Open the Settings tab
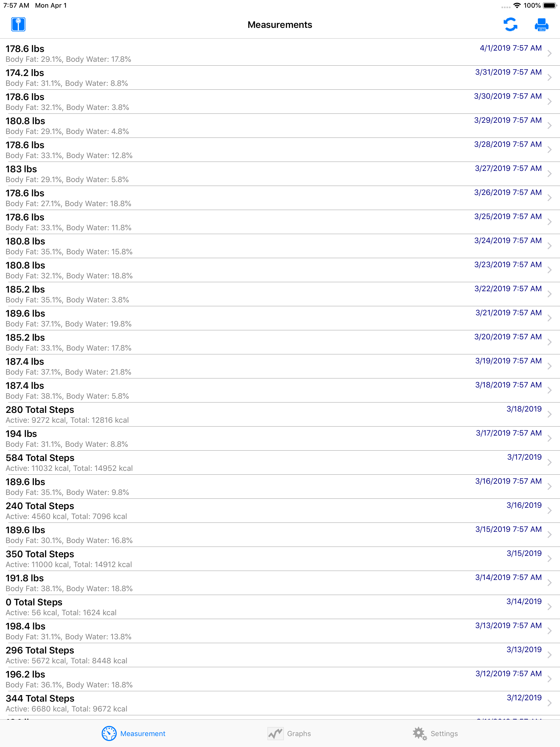The image size is (560, 747). coord(435,734)
